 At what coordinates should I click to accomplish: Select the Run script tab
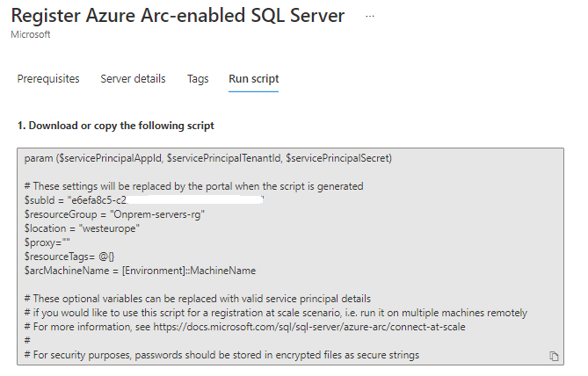(x=254, y=79)
